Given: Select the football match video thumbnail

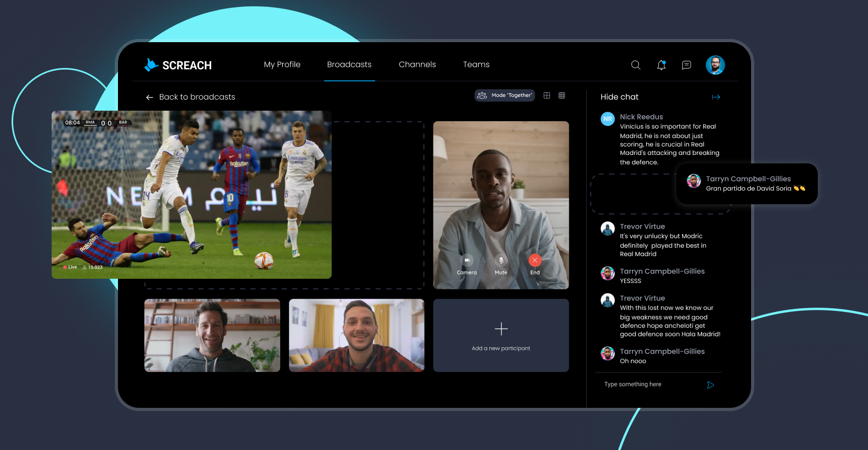Looking at the screenshot, I should pos(192,194).
